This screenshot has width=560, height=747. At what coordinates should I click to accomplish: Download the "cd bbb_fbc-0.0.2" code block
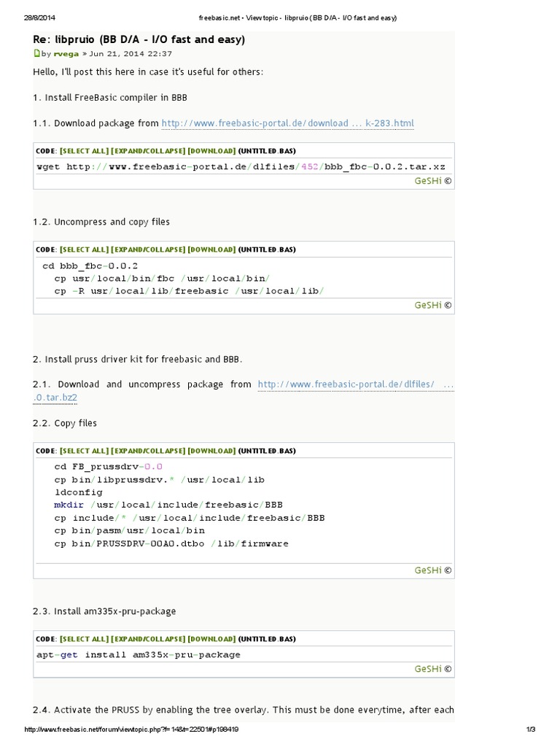211,249
